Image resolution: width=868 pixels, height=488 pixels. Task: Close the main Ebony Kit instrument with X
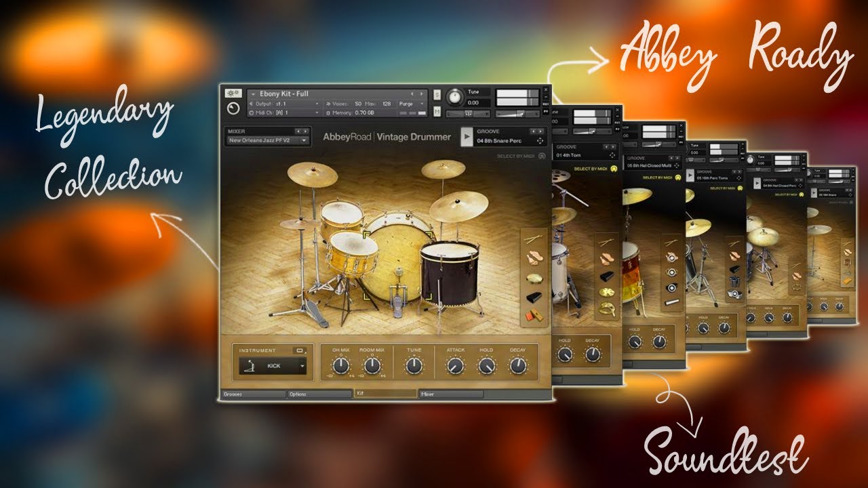point(547,91)
